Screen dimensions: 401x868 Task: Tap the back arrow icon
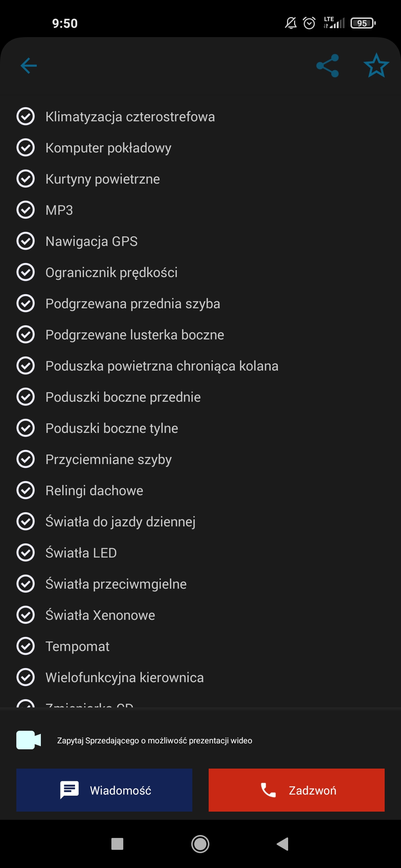(29, 66)
